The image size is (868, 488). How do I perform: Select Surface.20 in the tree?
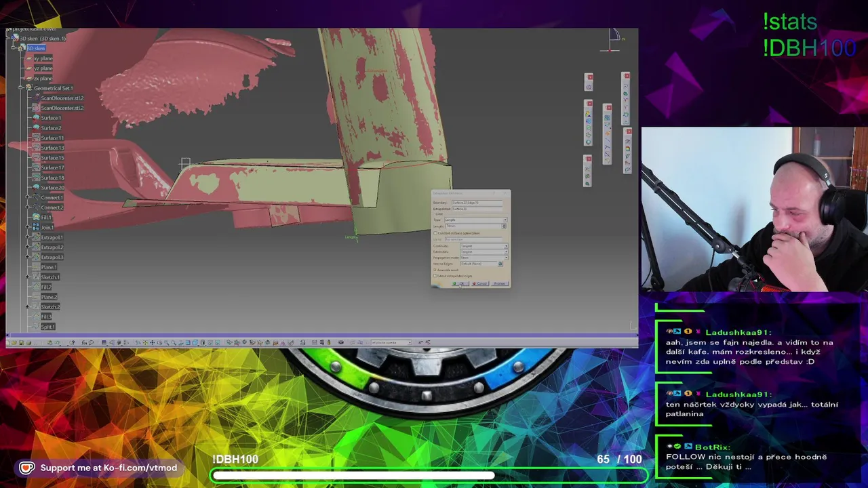52,188
